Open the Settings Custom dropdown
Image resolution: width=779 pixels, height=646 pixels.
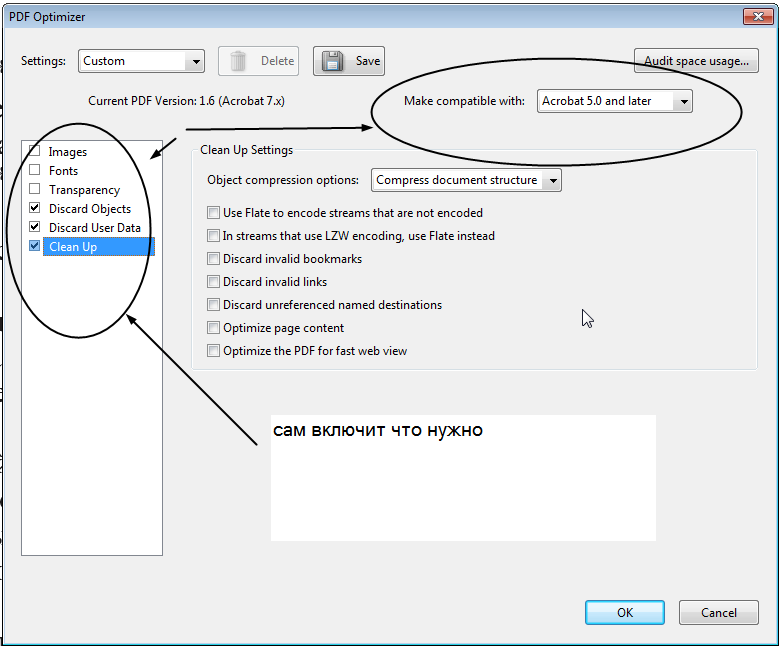141,61
